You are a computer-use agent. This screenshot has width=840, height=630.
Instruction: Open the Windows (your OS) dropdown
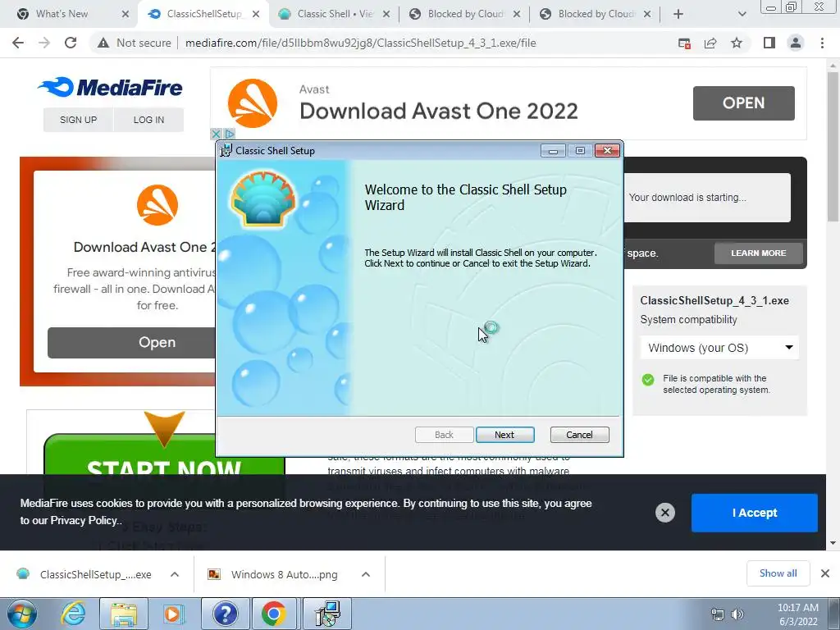(719, 348)
